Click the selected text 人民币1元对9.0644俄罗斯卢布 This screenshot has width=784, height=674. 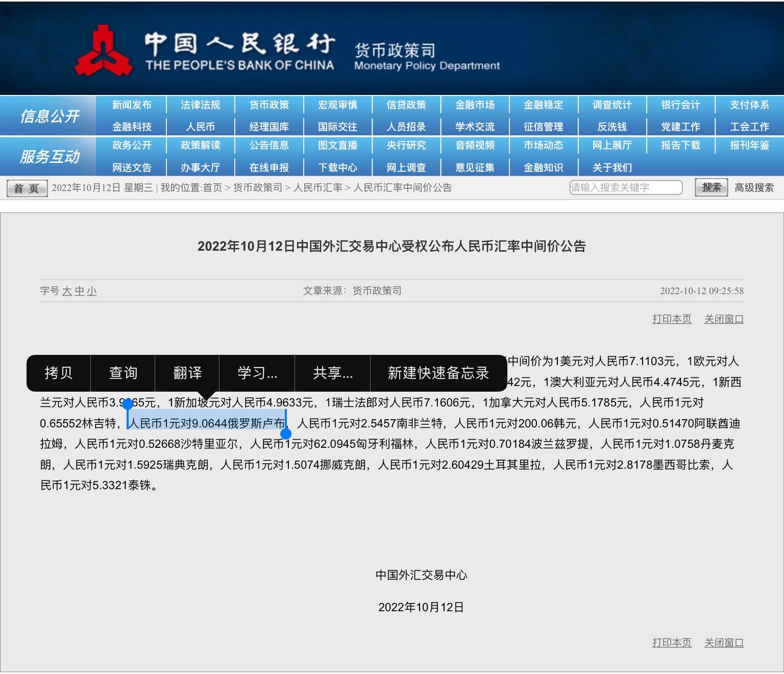pos(207,423)
